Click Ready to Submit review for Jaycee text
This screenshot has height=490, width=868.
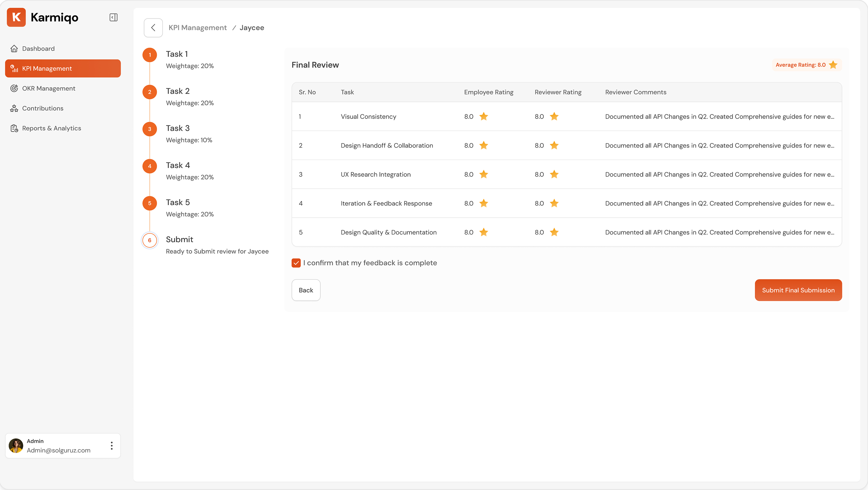point(217,251)
